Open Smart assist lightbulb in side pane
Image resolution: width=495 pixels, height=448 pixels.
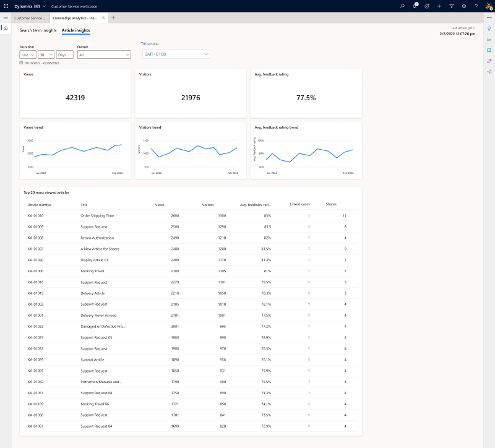coord(489,28)
